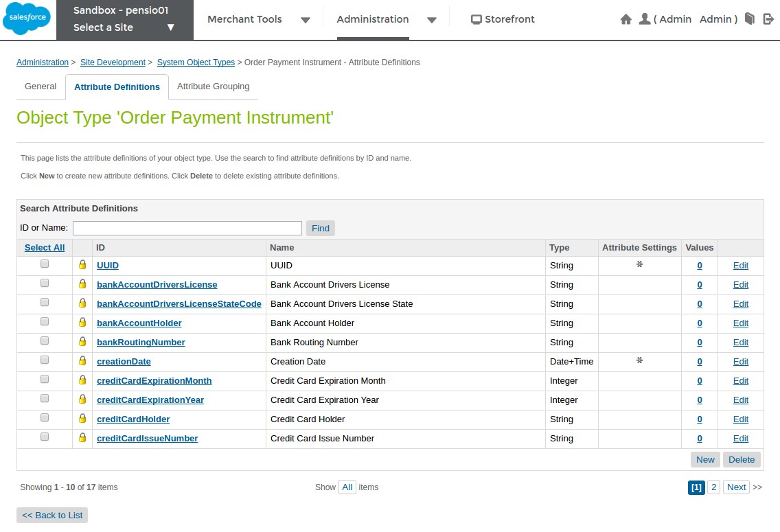The width and height of the screenshot is (780, 532).
Task: Click the Salesforce cloud logo
Action: [x=26, y=19]
